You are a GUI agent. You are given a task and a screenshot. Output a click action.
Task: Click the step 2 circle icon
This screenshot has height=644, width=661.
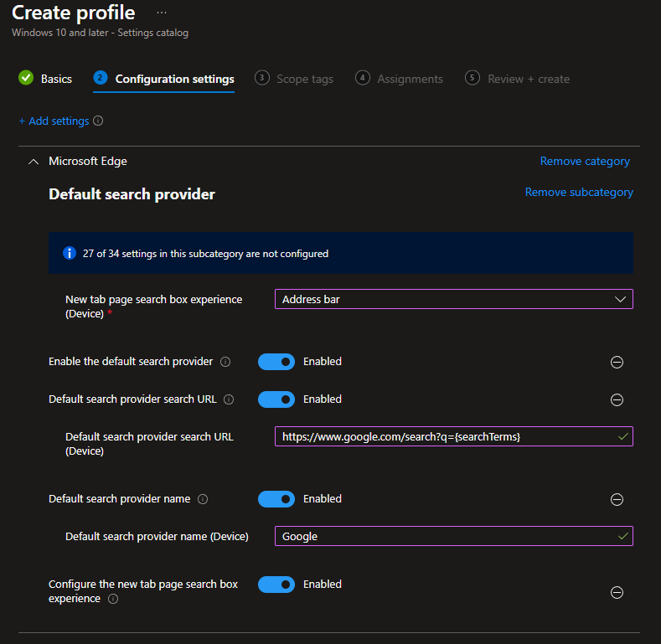point(101,78)
